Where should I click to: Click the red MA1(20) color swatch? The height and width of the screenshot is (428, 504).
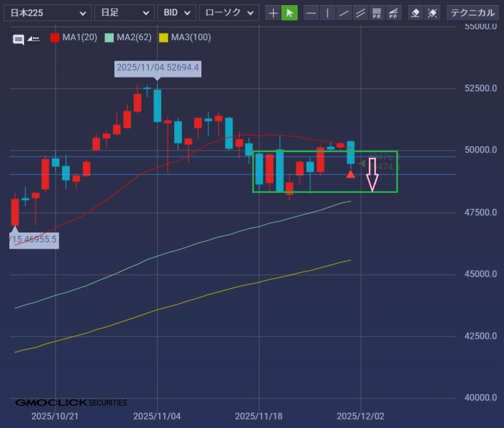[x=55, y=38]
